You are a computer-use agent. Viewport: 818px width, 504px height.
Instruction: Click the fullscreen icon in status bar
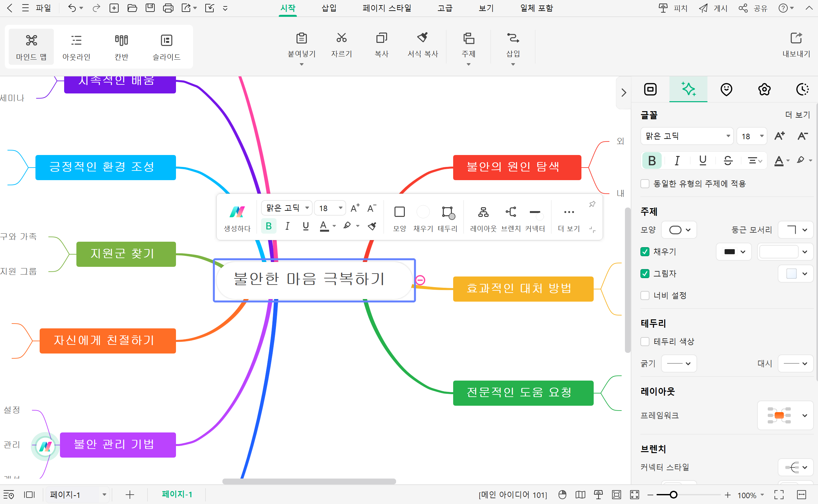point(779,495)
